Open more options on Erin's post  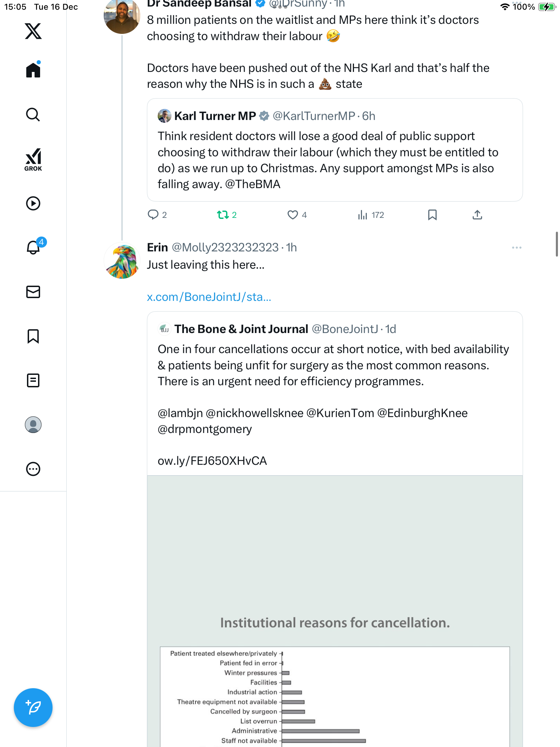point(516,248)
